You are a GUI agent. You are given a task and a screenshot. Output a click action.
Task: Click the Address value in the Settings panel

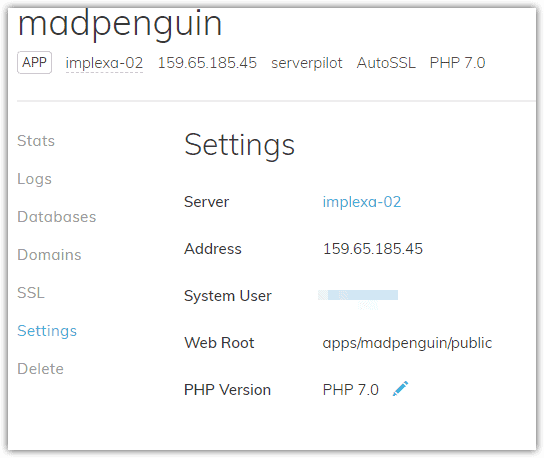tap(373, 249)
